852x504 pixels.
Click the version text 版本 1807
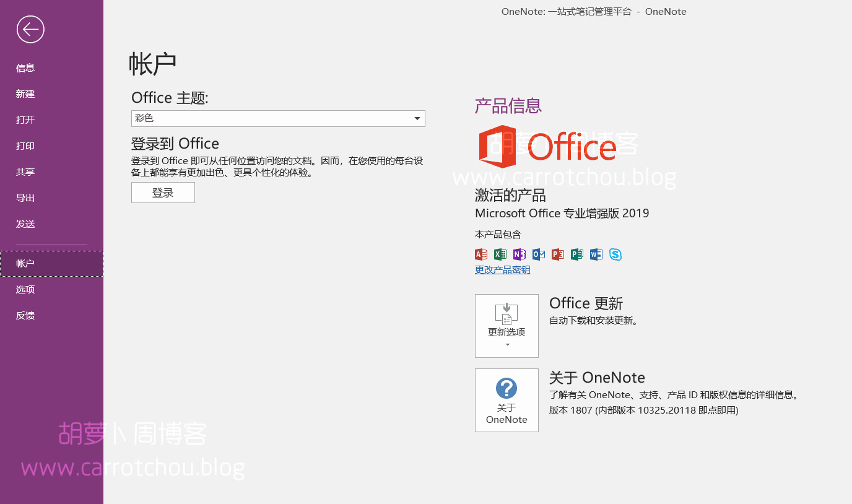tap(644, 411)
